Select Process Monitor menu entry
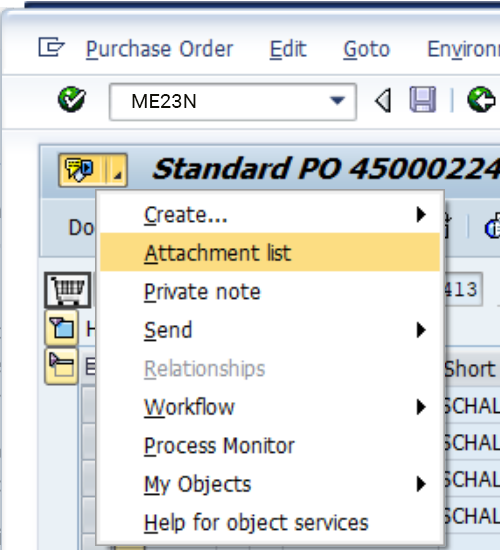The width and height of the screenshot is (500, 550). coord(270,445)
